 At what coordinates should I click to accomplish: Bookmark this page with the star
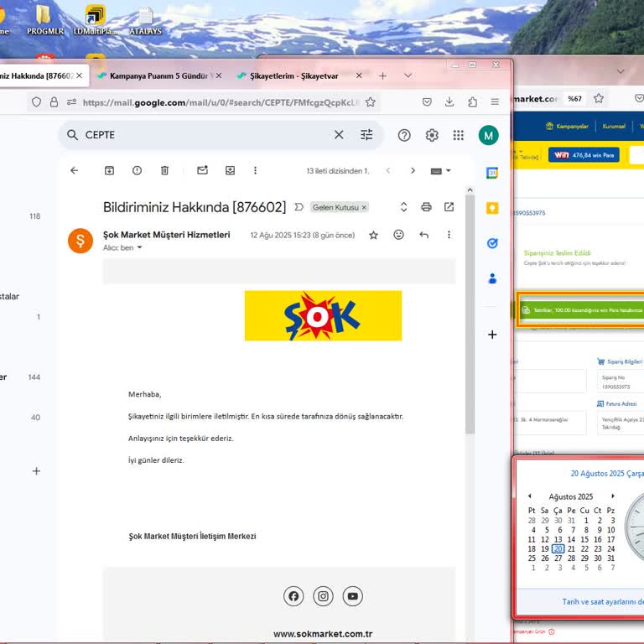tap(371, 102)
